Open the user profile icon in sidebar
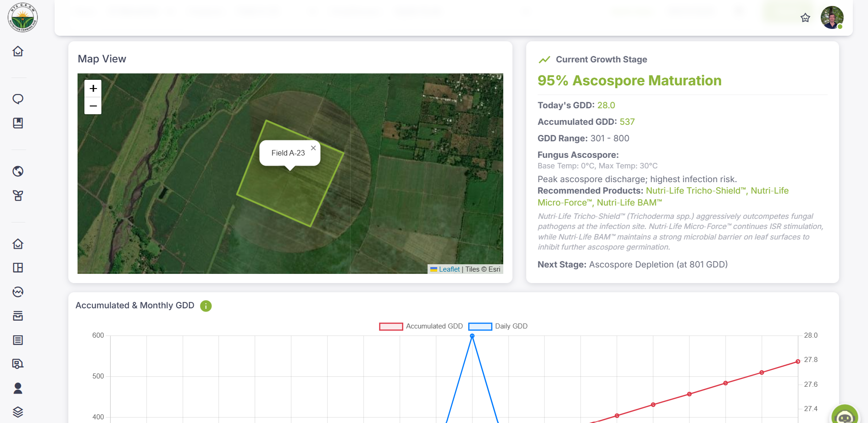Screen dimensions: 868x423 point(18,388)
